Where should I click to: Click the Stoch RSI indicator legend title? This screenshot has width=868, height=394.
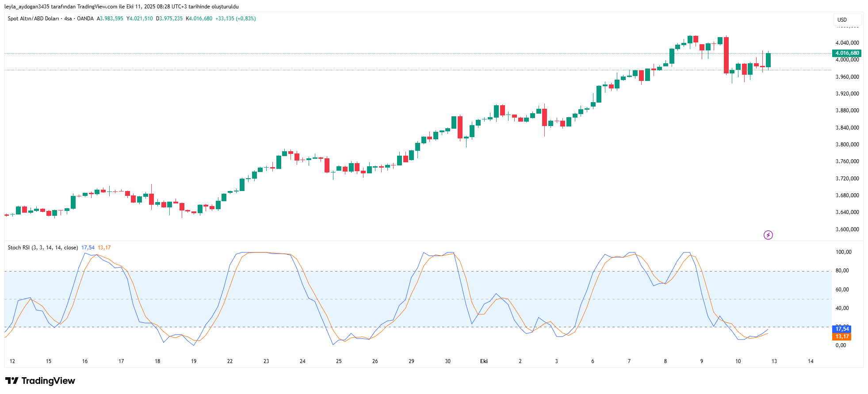tap(42, 248)
